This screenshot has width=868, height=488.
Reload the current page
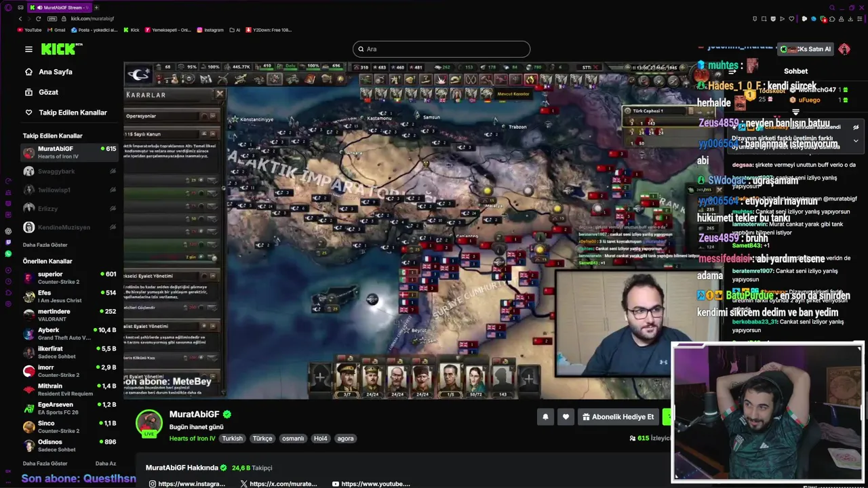click(x=38, y=18)
